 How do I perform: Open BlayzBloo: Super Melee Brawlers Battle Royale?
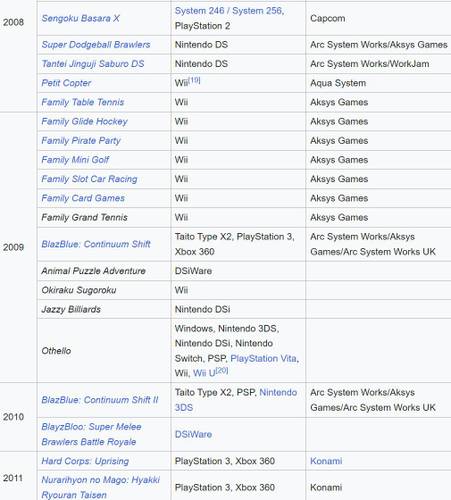click(x=91, y=434)
